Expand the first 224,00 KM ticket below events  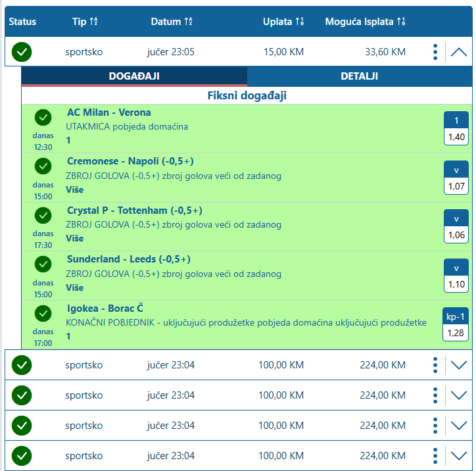pos(459,364)
